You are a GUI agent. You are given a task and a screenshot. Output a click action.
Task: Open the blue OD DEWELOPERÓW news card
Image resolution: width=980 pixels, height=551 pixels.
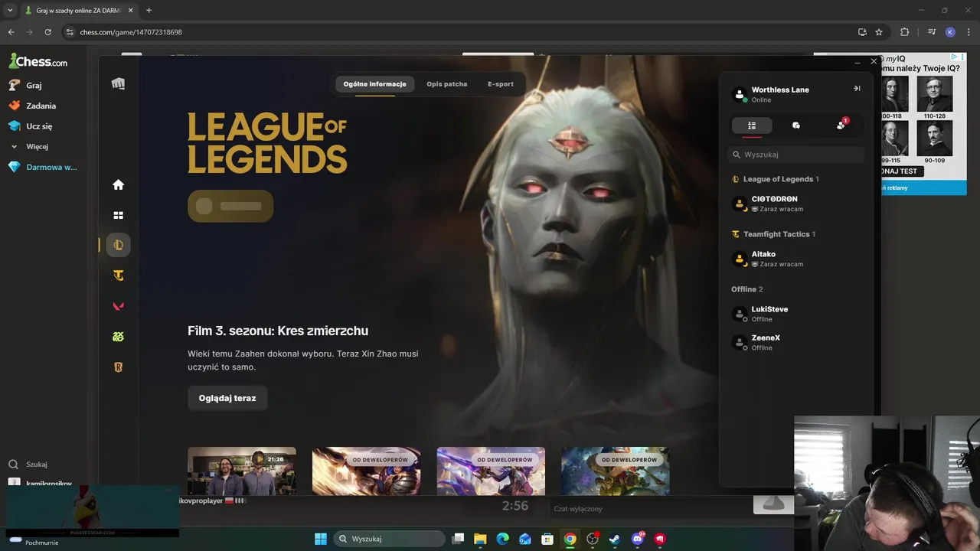point(616,471)
